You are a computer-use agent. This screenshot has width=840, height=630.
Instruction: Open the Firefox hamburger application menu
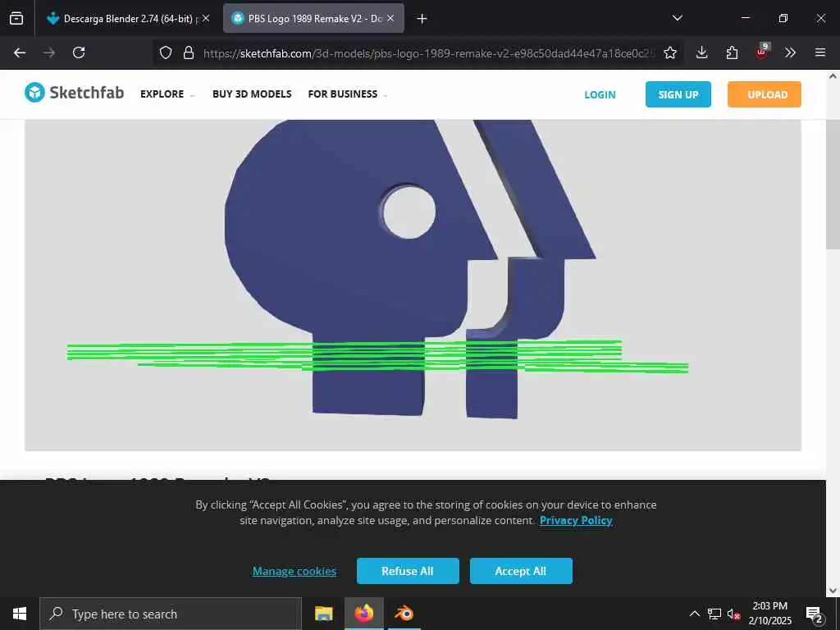click(x=820, y=52)
